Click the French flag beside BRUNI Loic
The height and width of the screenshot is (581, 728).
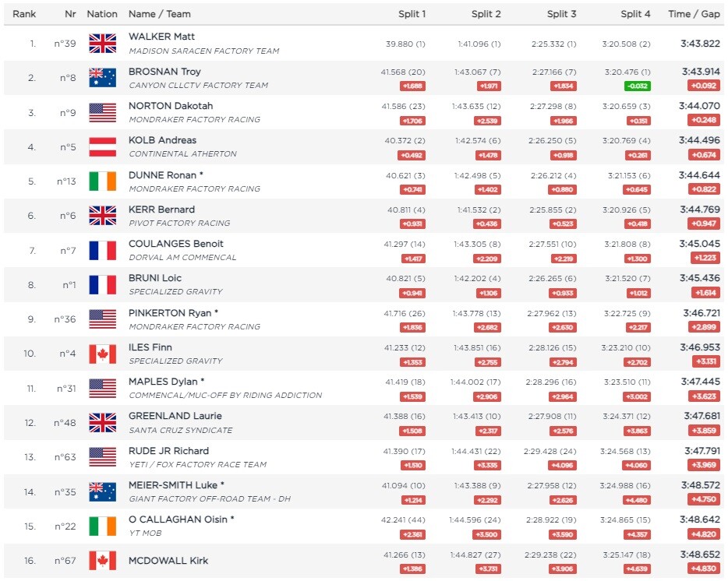pos(103,285)
